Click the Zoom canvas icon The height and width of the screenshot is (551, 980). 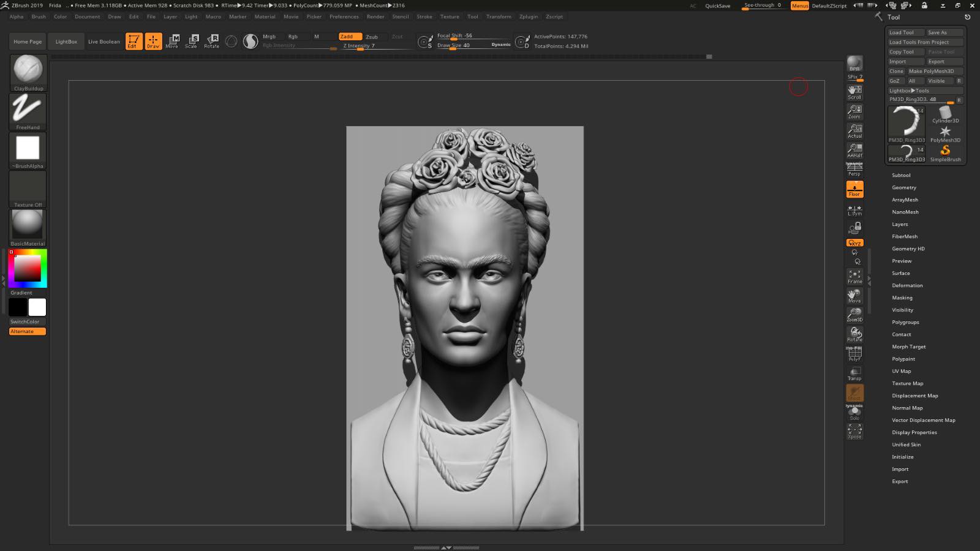(854, 111)
